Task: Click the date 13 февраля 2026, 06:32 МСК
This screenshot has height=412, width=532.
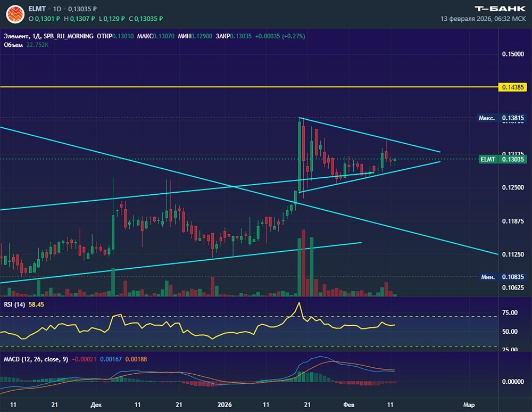Action: point(483,19)
